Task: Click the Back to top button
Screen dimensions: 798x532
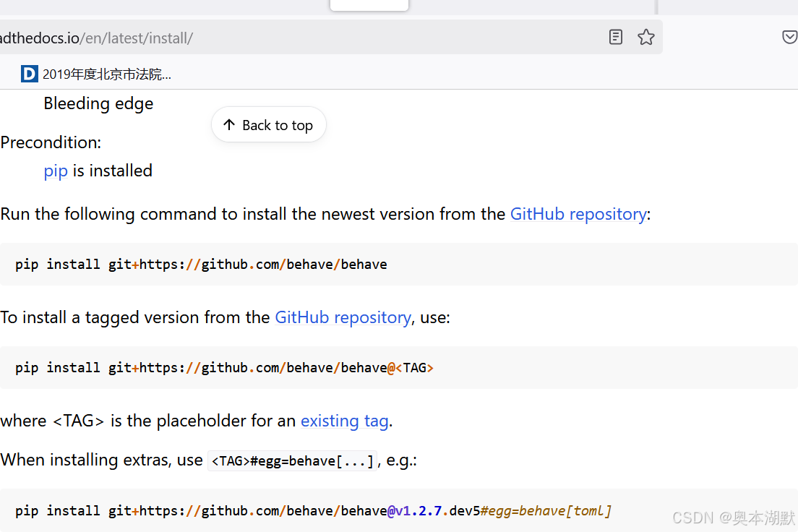Action: point(268,124)
